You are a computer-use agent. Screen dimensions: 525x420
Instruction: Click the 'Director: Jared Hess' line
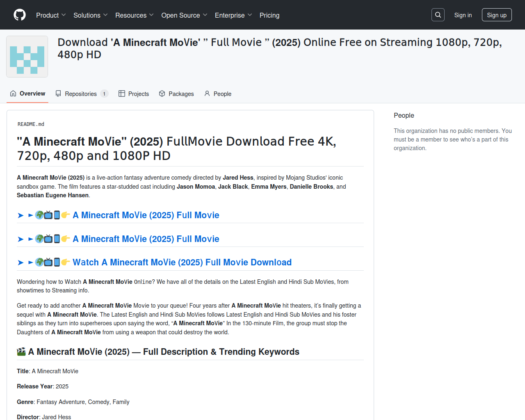tap(44, 417)
